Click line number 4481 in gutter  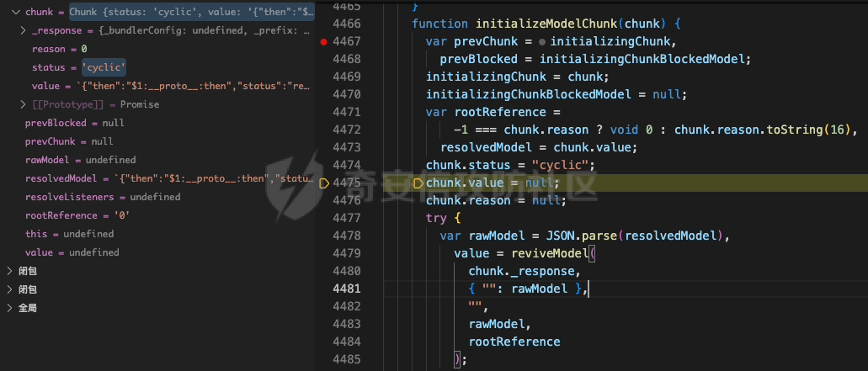pos(347,289)
